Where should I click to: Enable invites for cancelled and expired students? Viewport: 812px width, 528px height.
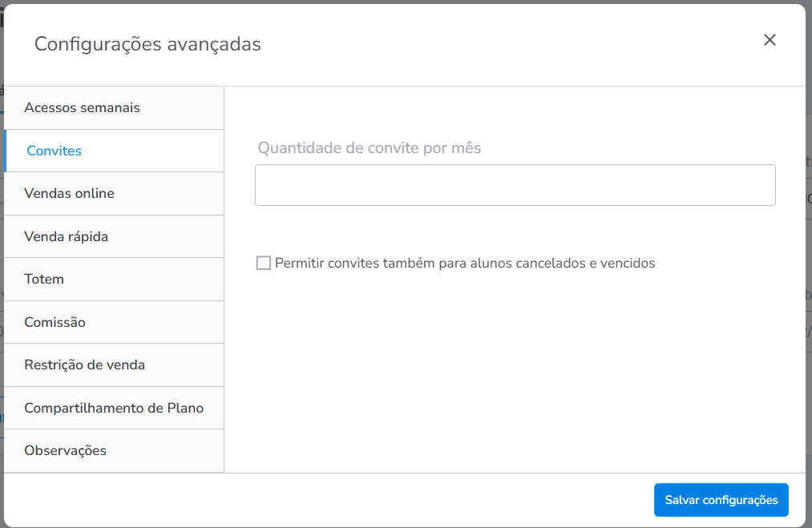(263, 263)
